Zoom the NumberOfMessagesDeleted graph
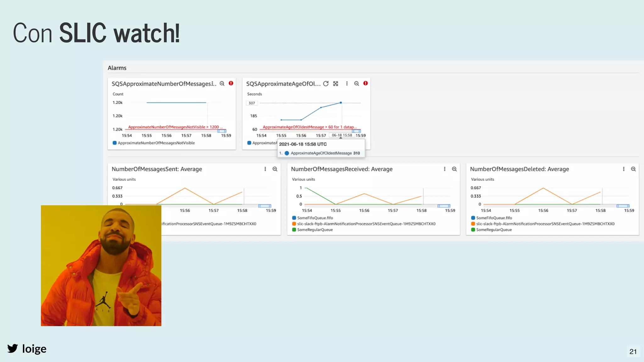644x362 pixels. tap(633, 169)
